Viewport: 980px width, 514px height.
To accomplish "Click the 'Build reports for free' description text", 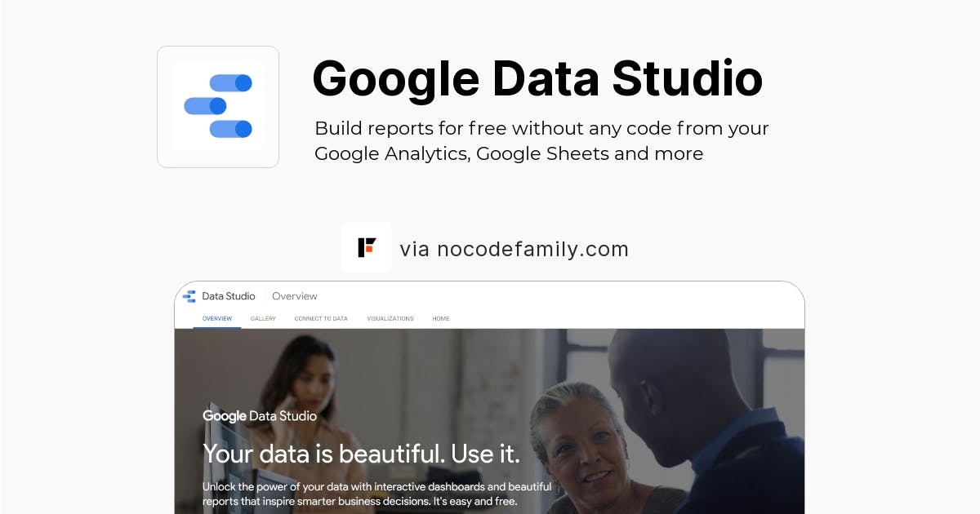I will pyautogui.click(x=541, y=140).
